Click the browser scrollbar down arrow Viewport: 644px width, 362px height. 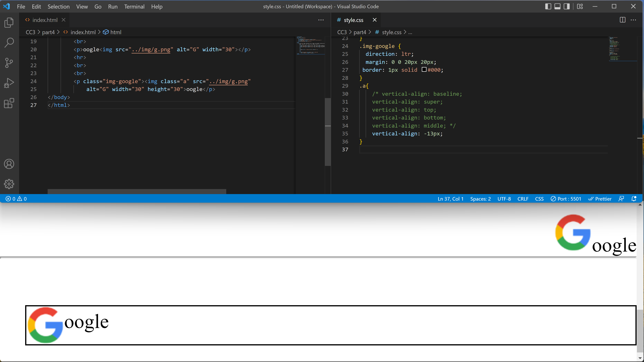(640, 358)
